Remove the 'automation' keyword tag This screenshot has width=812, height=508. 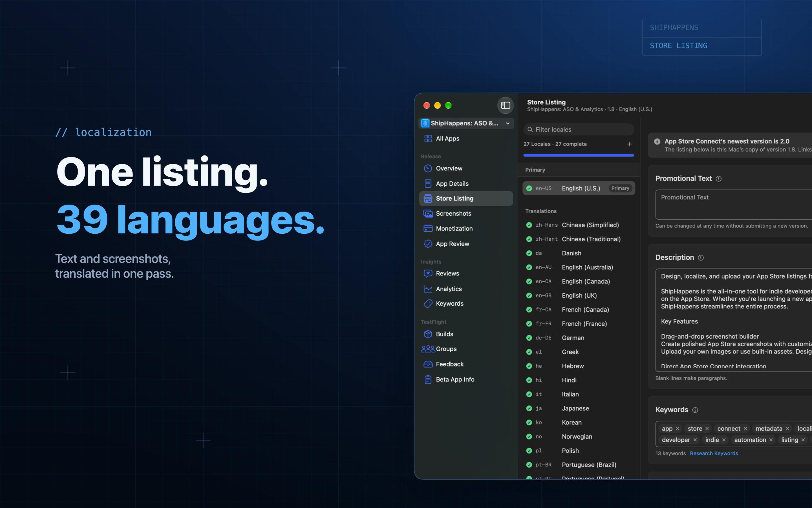[771, 440]
